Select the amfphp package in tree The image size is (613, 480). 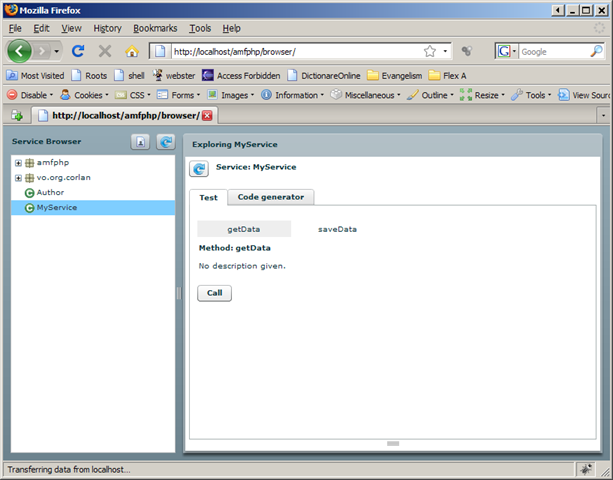[x=53, y=163]
